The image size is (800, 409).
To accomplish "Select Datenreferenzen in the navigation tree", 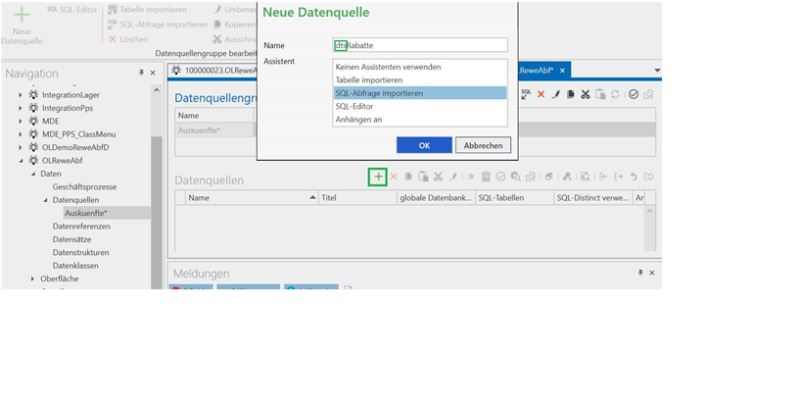I will tap(81, 226).
